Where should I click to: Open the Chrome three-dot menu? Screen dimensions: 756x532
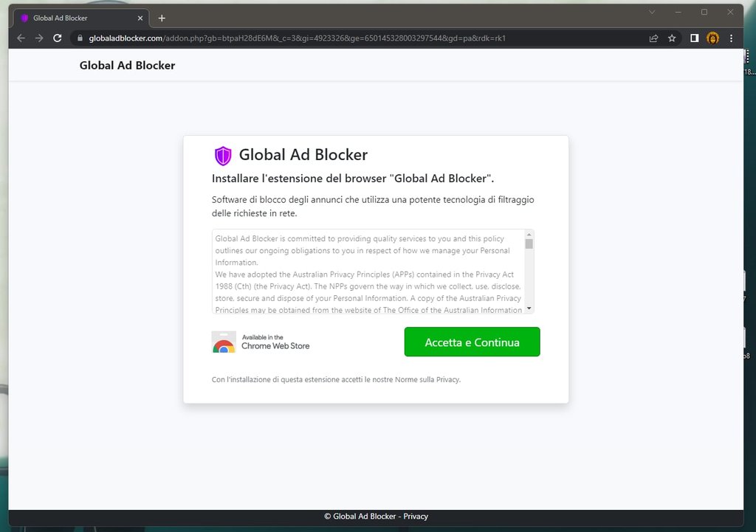tap(732, 38)
